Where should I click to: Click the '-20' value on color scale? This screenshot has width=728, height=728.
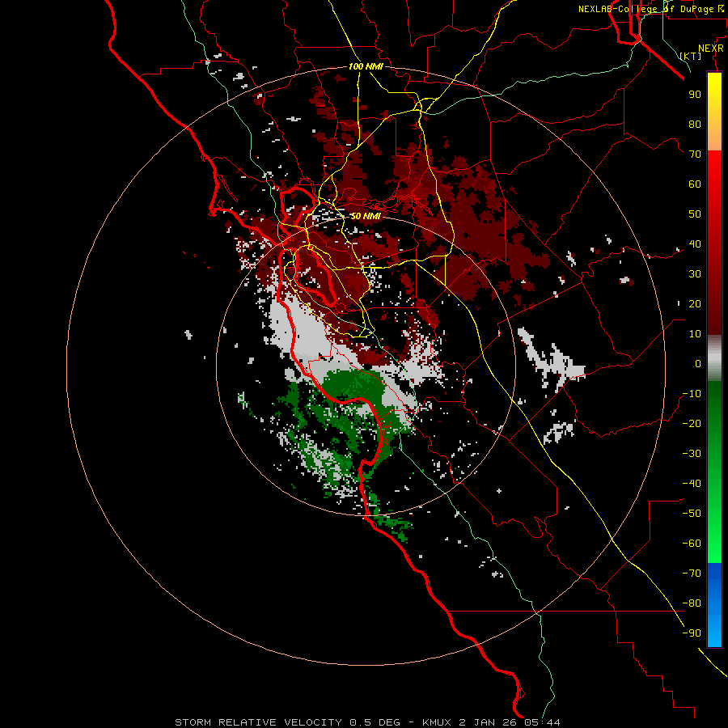point(692,424)
